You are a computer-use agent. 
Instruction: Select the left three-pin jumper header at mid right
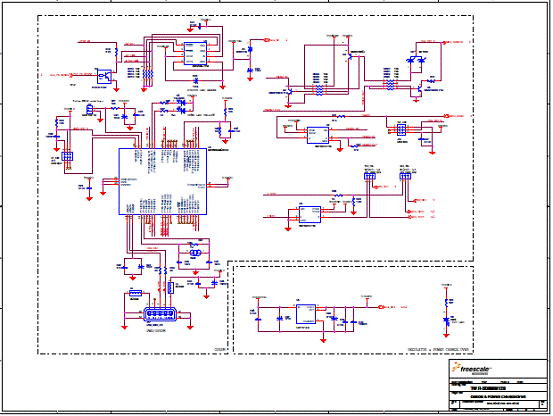[369, 176]
